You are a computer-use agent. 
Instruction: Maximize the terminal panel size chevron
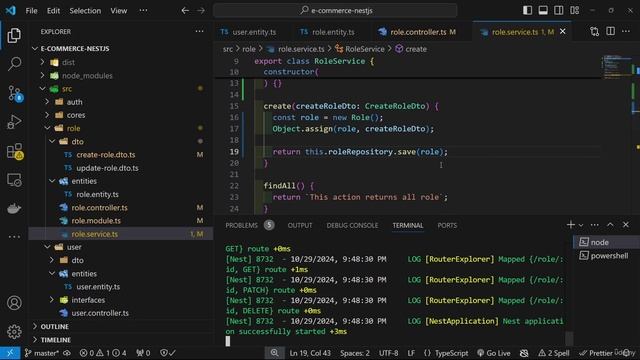(x=610, y=225)
